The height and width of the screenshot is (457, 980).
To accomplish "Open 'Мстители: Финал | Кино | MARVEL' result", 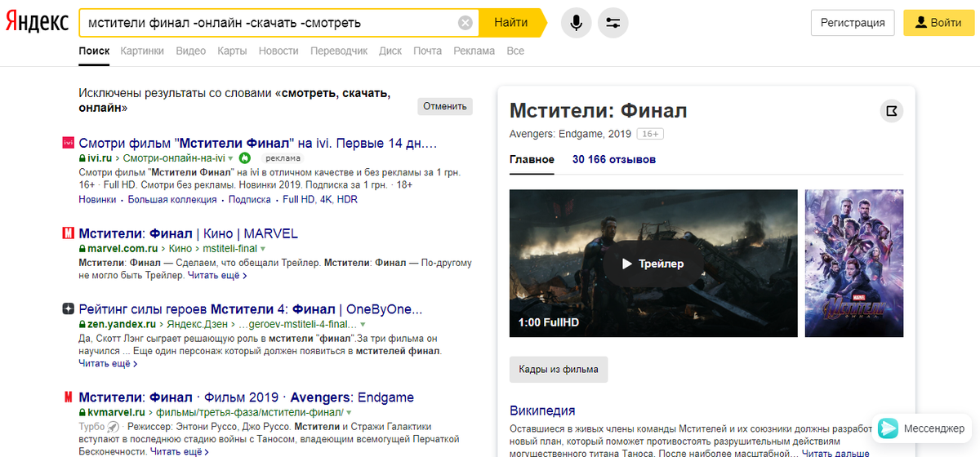I will click(189, 233).
